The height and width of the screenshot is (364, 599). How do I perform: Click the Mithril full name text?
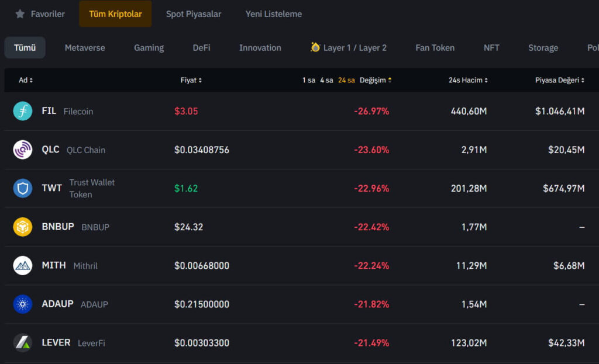tap(85, 266)
